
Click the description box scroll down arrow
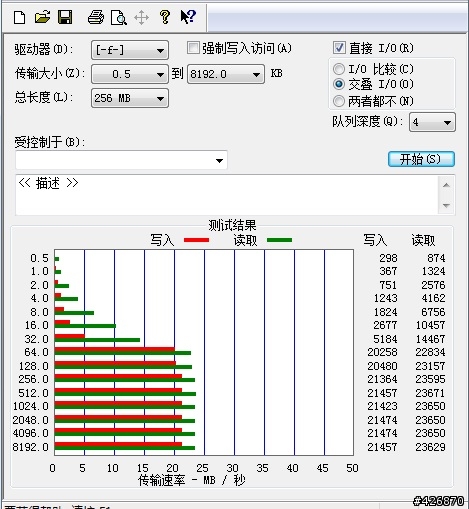[x=447, y=206]
